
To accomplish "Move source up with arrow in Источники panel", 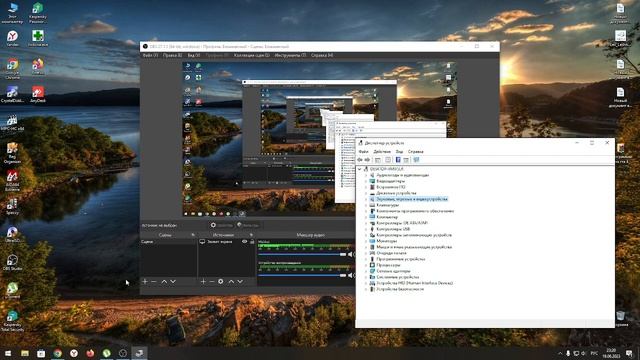I will [x=231, y=281].
